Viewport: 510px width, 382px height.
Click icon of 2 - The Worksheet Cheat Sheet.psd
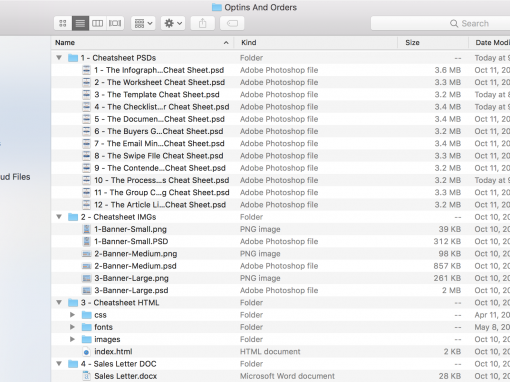(86, 82)
